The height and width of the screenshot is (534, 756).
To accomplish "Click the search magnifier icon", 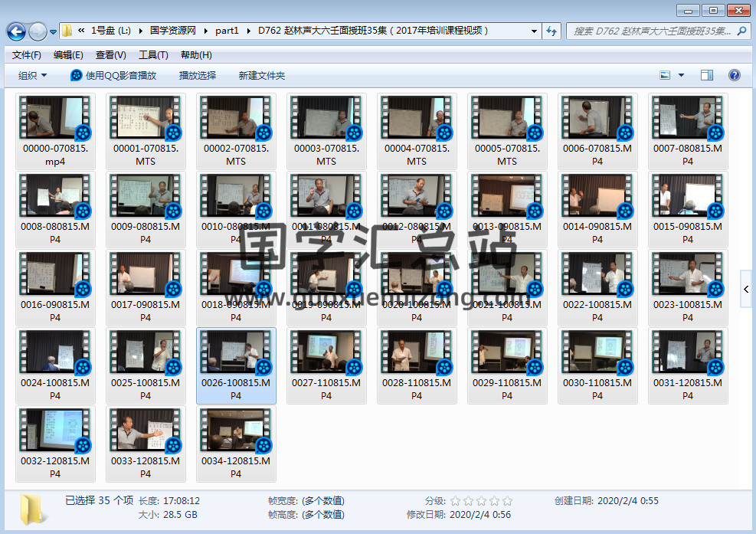I will point(741,31).
